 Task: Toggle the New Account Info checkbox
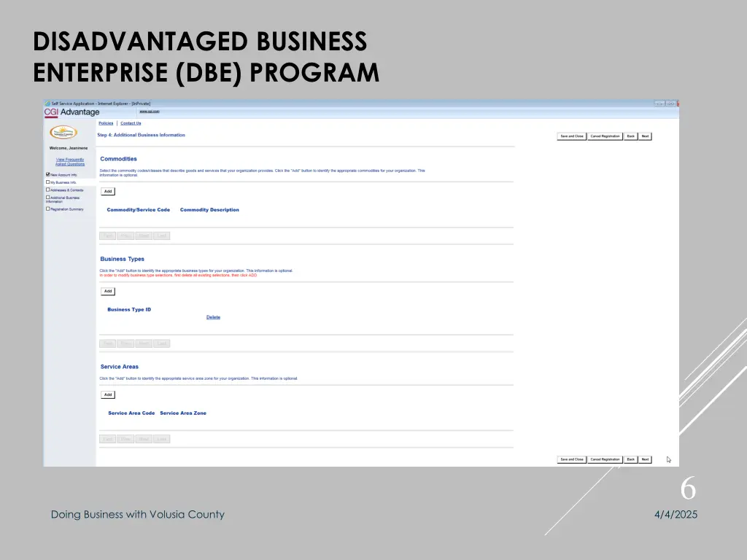tap(47, 174)
